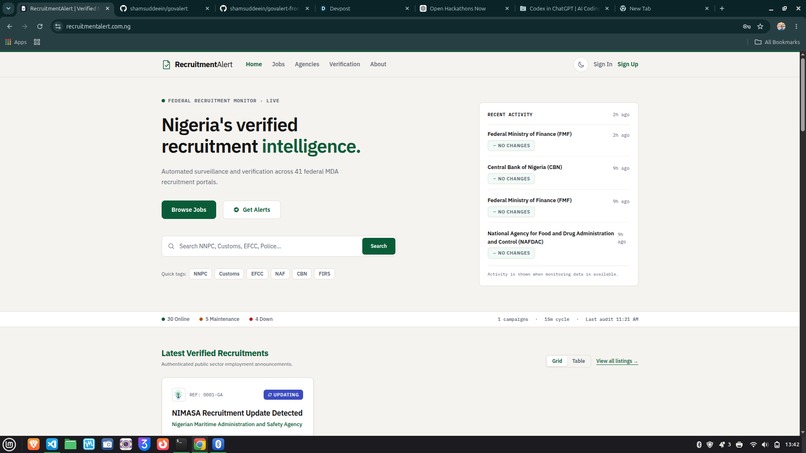Viewport: 806px width, 453px height.
Task: Switch listings to Grid view
Action: click(x=557, y=361)
